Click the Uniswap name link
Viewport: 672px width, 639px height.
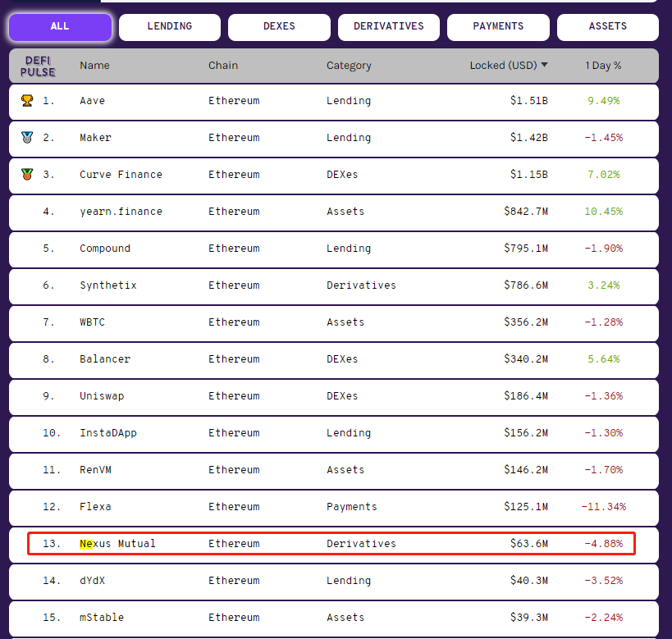pyautogui.click(x=102, y=396)
